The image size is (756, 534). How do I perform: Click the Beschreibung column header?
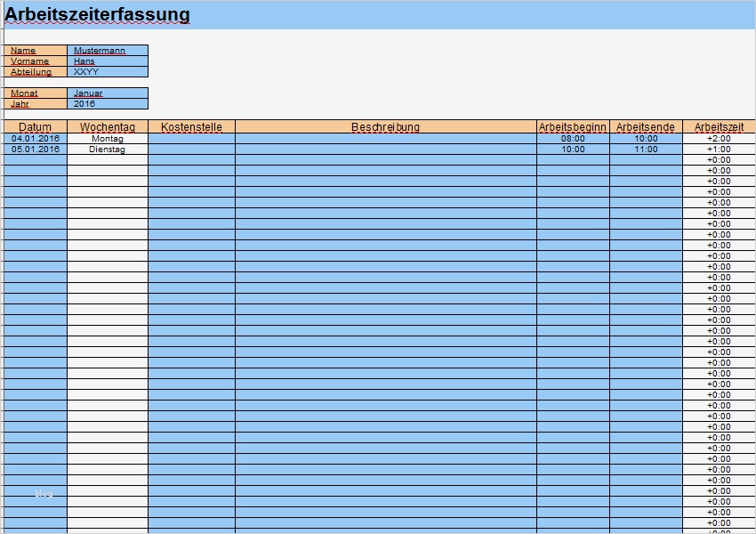pyautogui.click(x=386, y=127)
